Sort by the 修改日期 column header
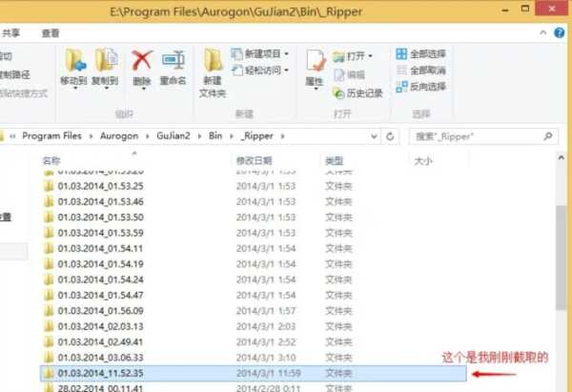 255,161
